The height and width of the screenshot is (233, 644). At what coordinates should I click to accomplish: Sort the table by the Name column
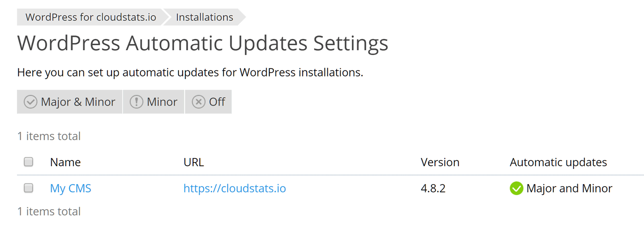pyautogui.click(x=65, y=162)
